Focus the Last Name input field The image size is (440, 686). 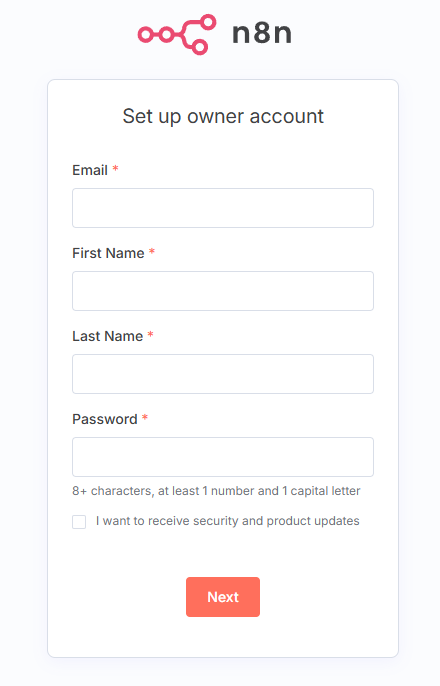click(x=223, y=374)
